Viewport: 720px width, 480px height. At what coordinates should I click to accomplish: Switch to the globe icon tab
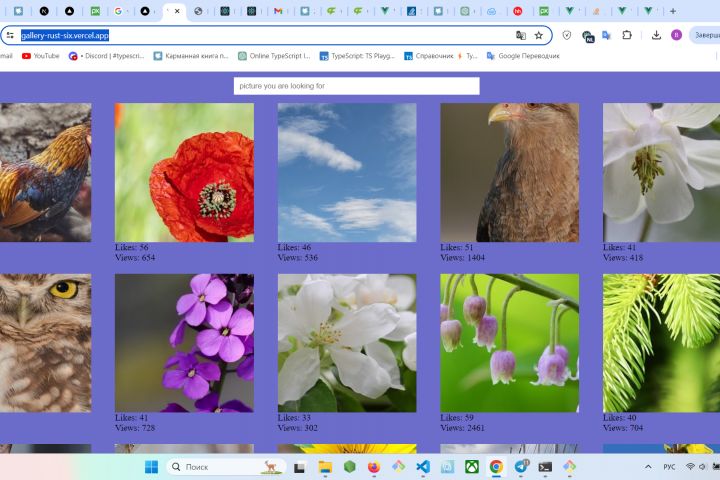click(x=198, y=11)
